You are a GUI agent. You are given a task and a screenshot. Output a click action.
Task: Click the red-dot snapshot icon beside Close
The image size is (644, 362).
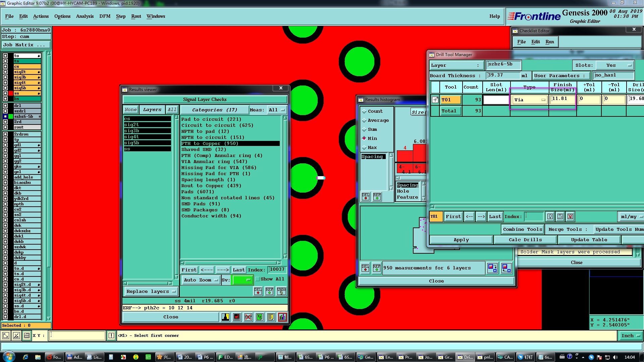[x=237, y=317]
